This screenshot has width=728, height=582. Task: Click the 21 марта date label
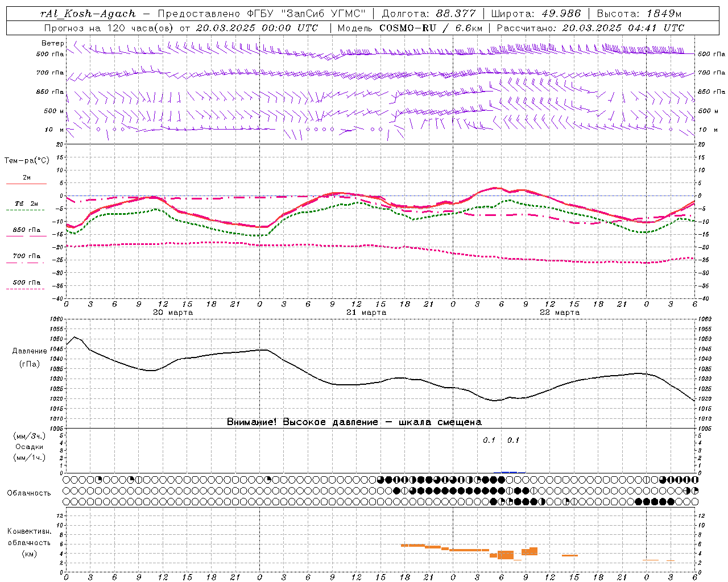[x=366, y=313]
